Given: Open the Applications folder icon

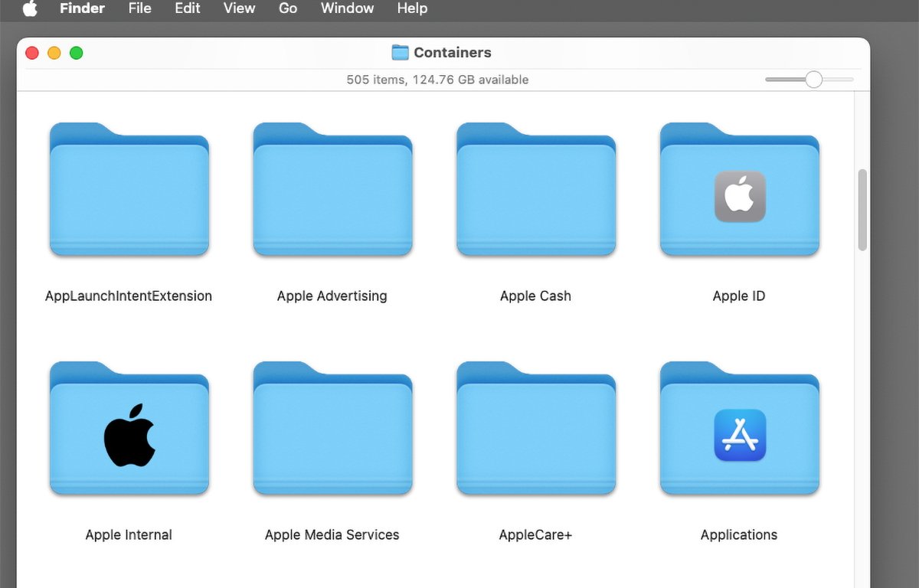Looking at the screenshot, I should 739,430.
